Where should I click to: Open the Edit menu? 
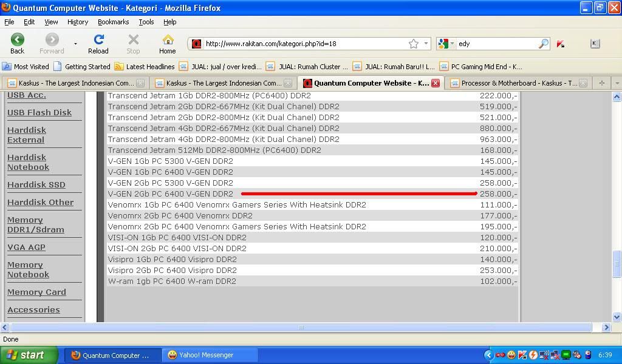pos(29,22)
